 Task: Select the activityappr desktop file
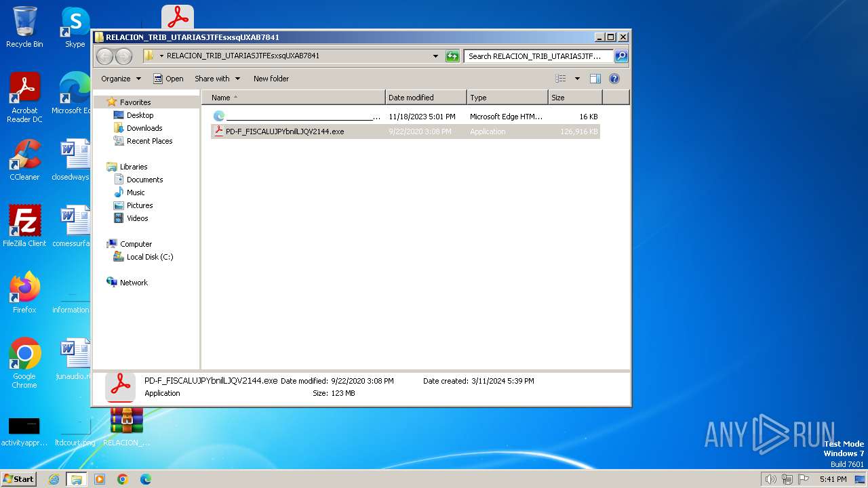point(24,431)
